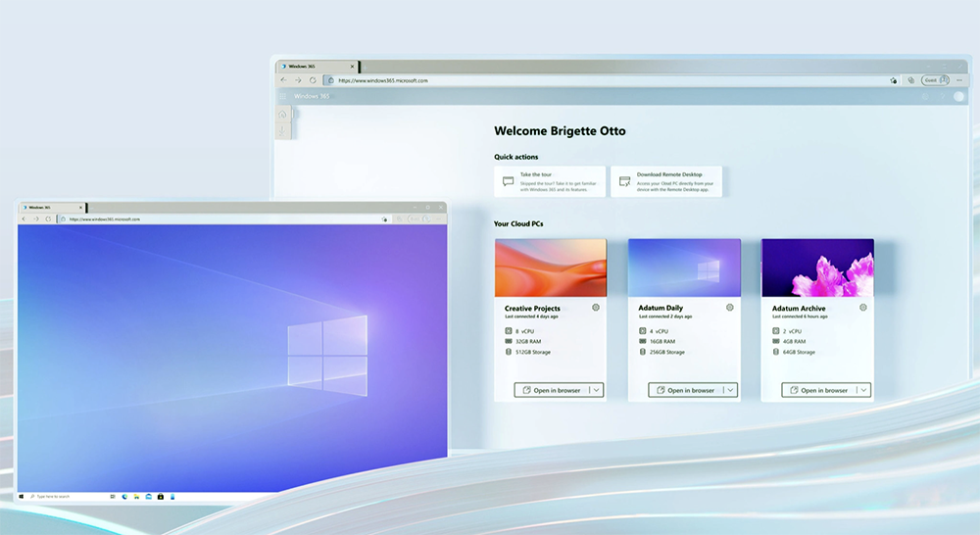Click the '2 vCPU' text on Adatum Archive
The image size is (980, 535).
[x=792, y=331]
